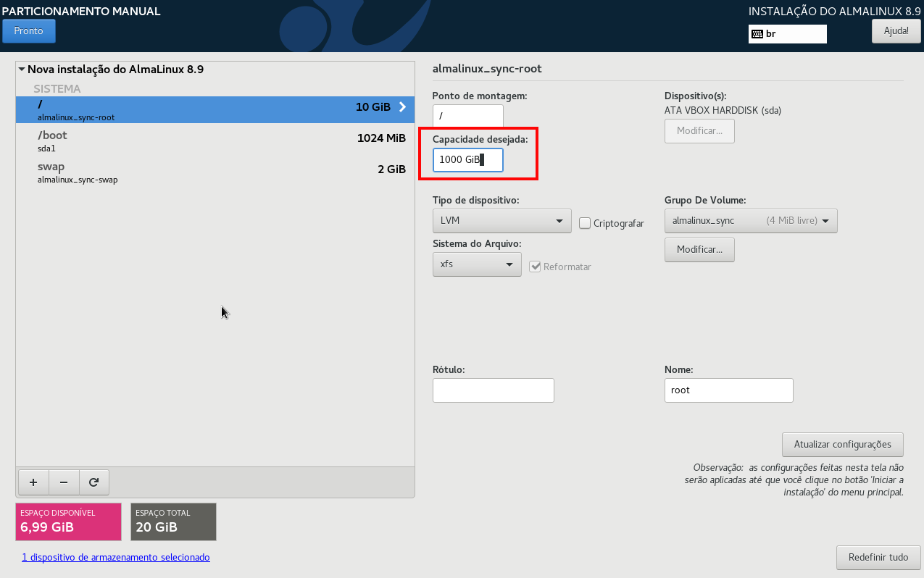This screenshot has width=924, height=578.
Task: Select the swap partition row
Action: (215, 172)
